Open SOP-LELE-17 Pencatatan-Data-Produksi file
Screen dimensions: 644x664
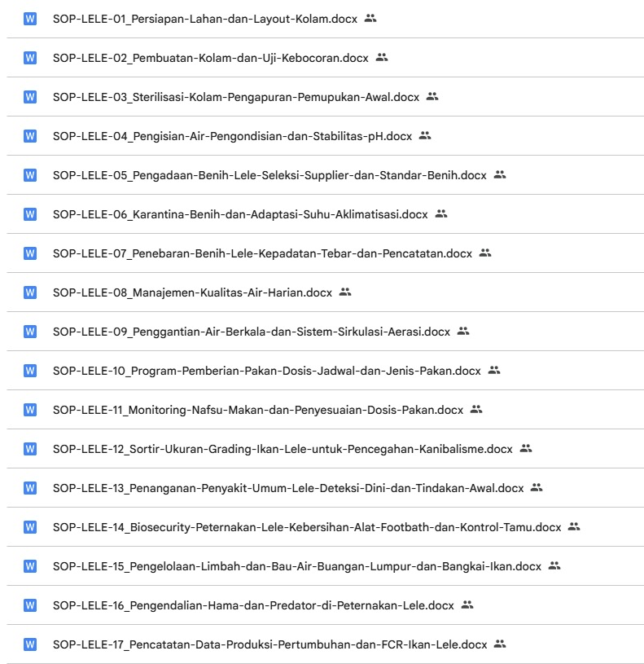269,644
